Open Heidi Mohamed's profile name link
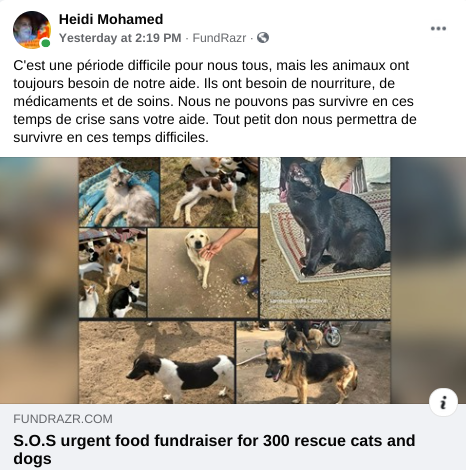The image size is (466, 470). (111, 19)
